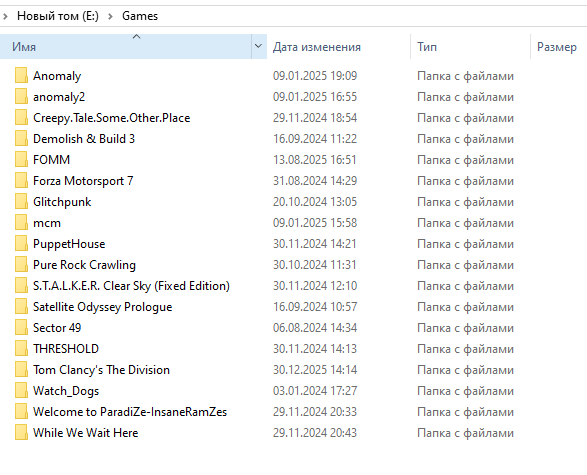Click the While We Wait Here folder icon
Screen dimensions: 587x475
(21, 432)
